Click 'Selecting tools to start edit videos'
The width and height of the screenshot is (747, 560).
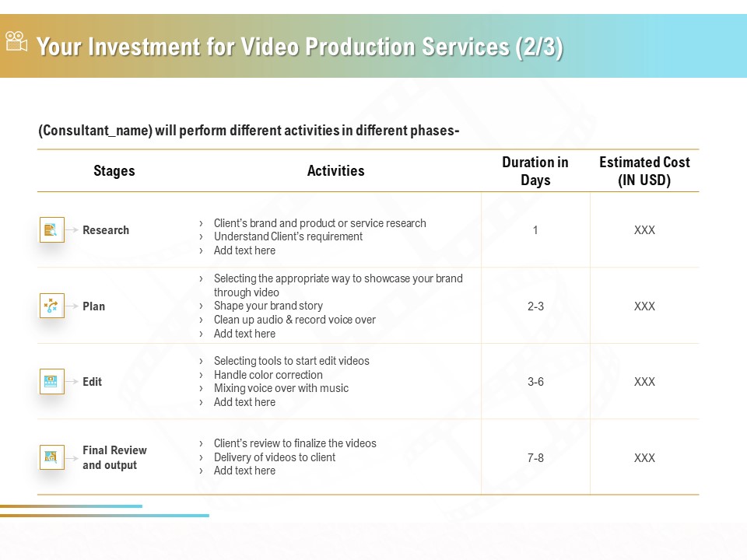(x=292, y=361)
